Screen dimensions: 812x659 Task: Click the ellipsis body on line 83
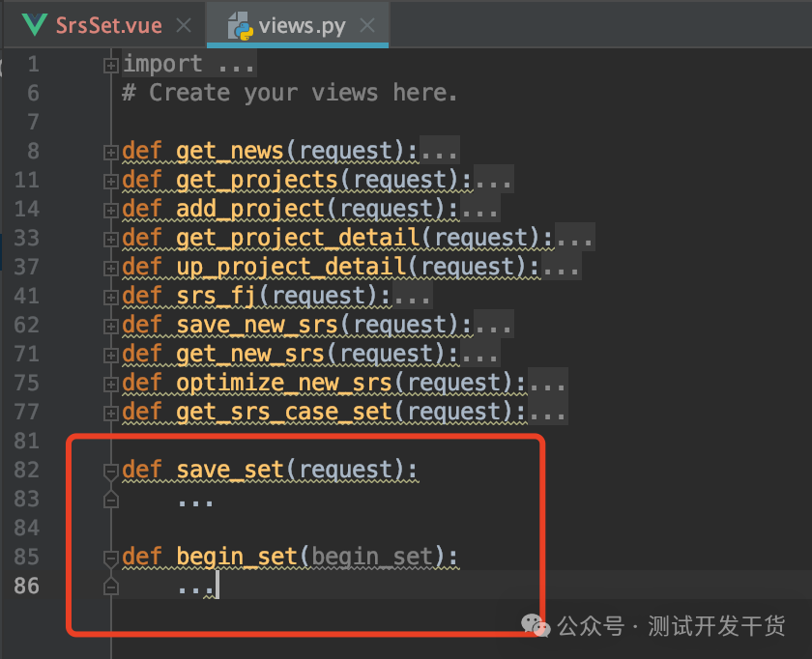[195, 502]
